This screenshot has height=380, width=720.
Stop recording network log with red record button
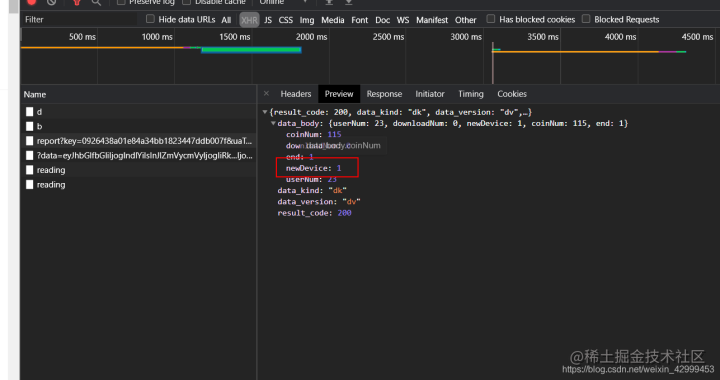click(31, 2)
